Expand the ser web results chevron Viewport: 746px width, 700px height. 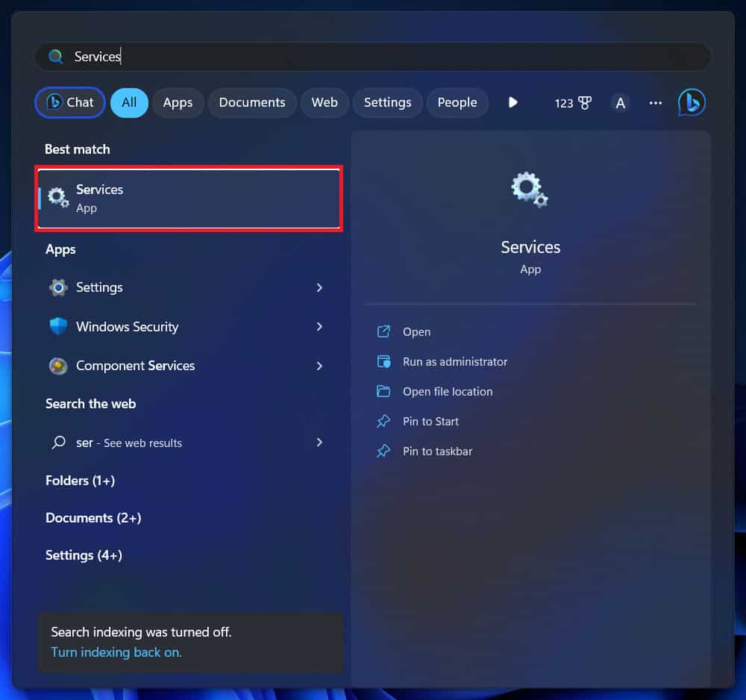319,443
